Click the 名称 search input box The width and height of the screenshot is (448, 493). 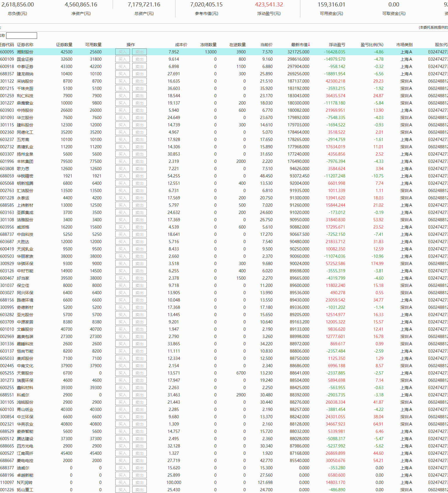tap(22, 36)
